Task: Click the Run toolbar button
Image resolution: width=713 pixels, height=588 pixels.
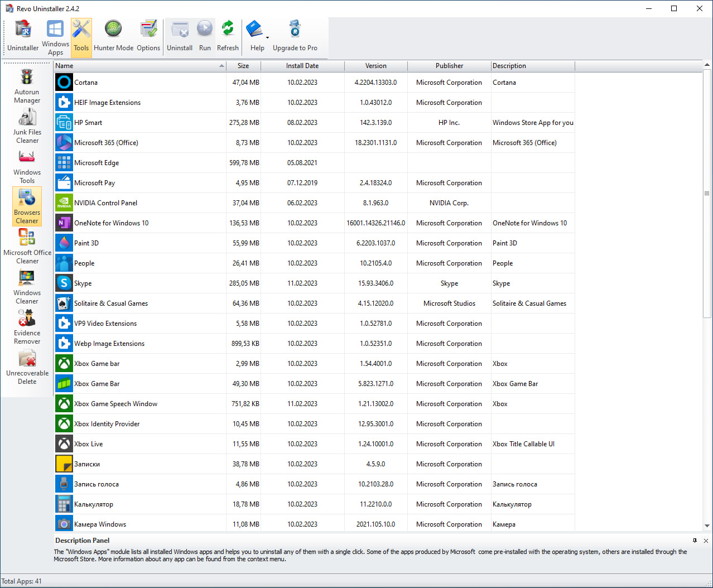Action: point(205,37)
